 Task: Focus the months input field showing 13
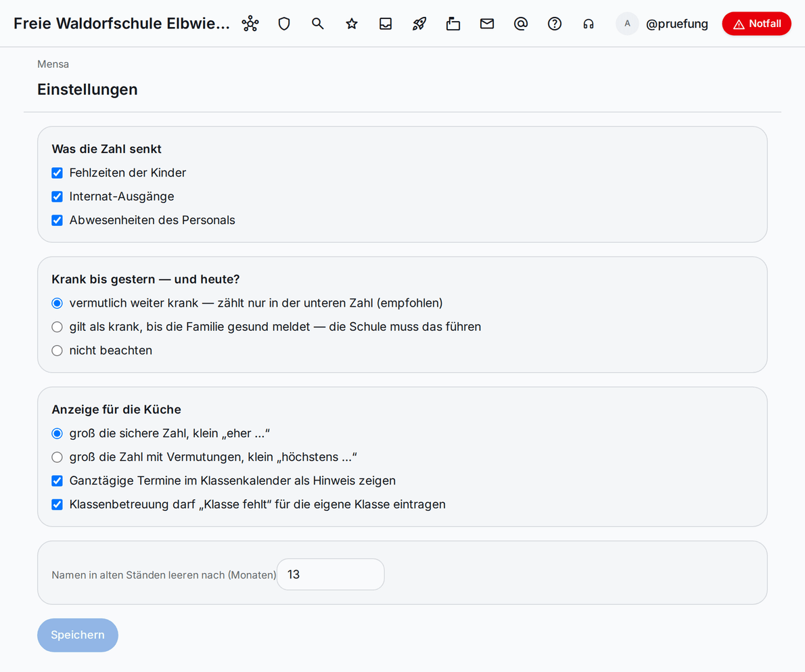[x=331, y=575]
